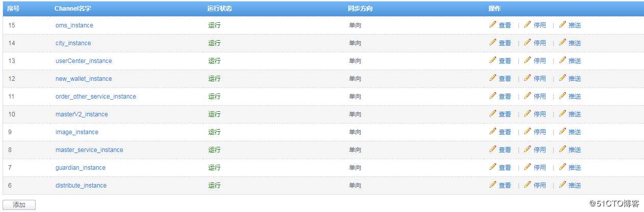Click pencil icon beside 查看 for new_wallet_instance
Image resolution: width=644 pixels, height=212 pixels.
[493, 78]
